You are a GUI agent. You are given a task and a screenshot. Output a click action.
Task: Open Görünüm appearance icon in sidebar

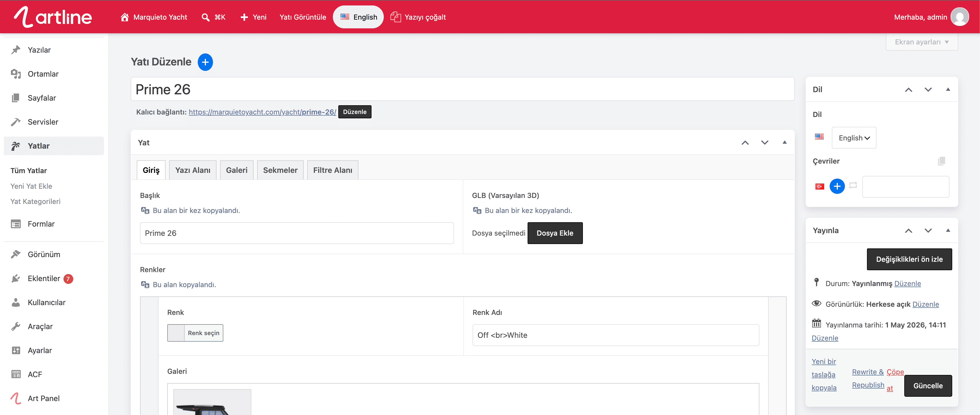pyautogui.click(x=16, y=254)
